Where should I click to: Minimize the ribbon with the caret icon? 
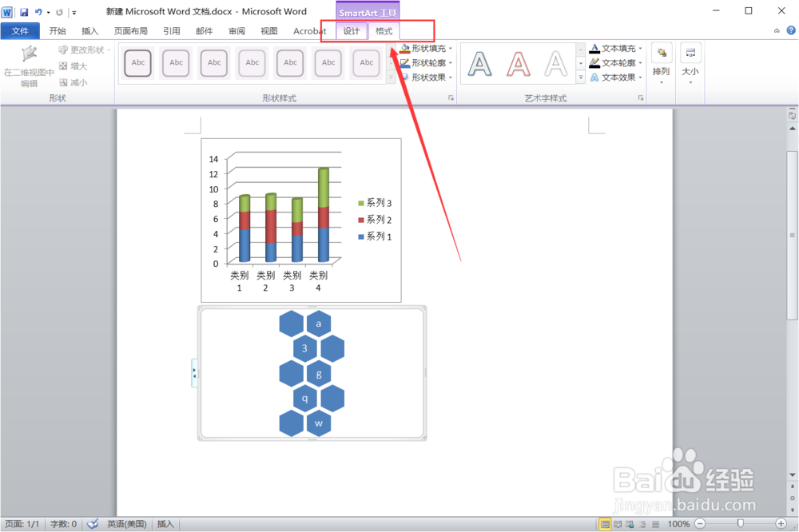[x=777, y=30]
